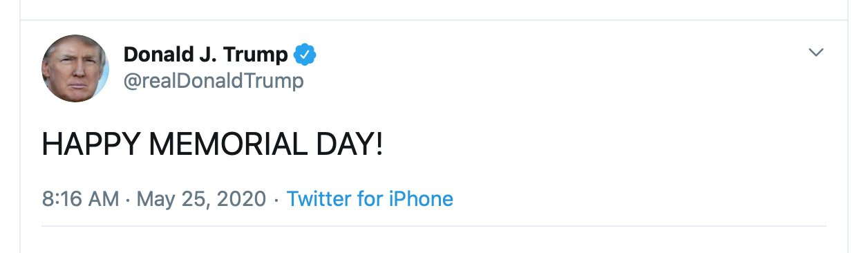Click the word DAY! in the tweet
Screen dimensions: 868x253
[x=346, y=145]
